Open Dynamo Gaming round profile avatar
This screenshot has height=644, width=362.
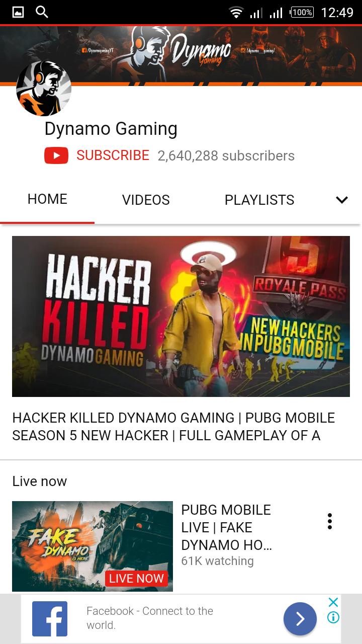coord(44,89)
